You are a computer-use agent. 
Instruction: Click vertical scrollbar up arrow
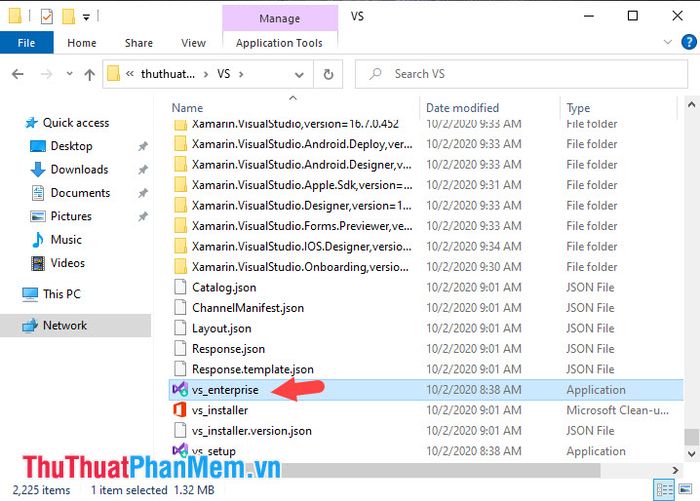692,105
